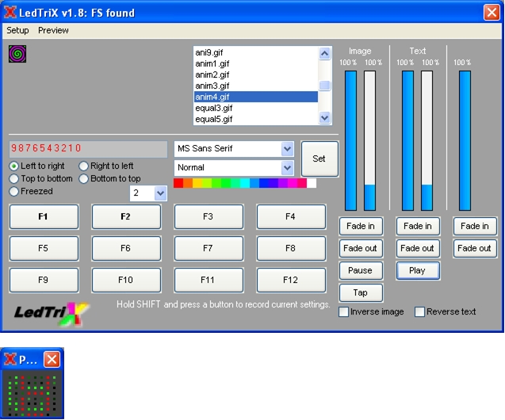This screenshot has width=505, height=420.
Task: Click the F6 preset button
Action: (126, 249)
